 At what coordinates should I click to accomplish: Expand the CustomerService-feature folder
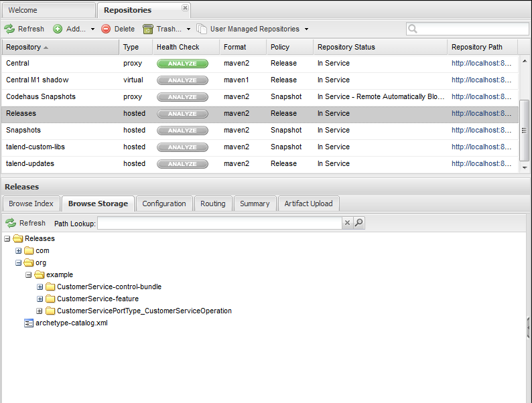40,299
